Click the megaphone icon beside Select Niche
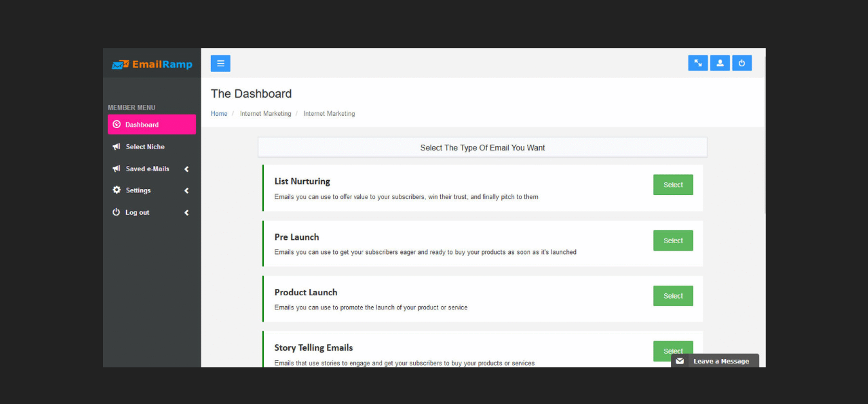Image resolution: width=868 pixels, height=404 pixels. tap(116, 147)
